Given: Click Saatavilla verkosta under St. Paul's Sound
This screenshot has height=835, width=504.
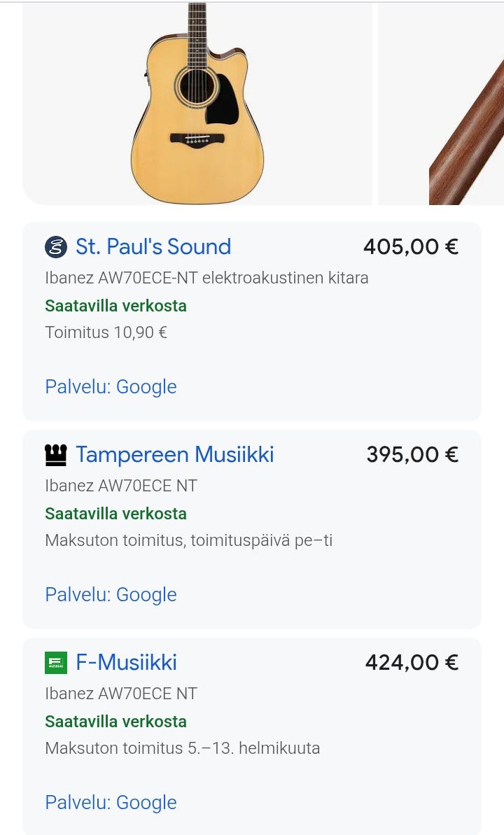Looking at the screenshot, I should tap(115, 306).
